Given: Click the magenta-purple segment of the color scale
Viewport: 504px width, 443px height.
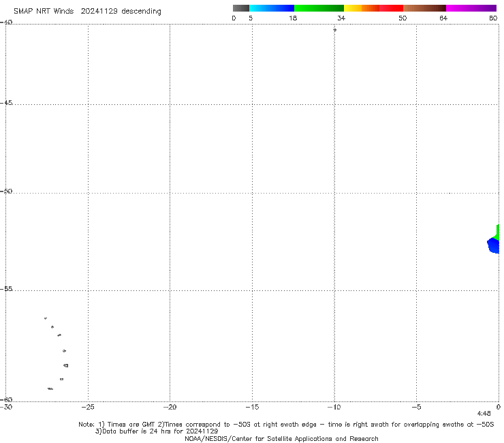Looking at the screenshot, I should (471, 8).
